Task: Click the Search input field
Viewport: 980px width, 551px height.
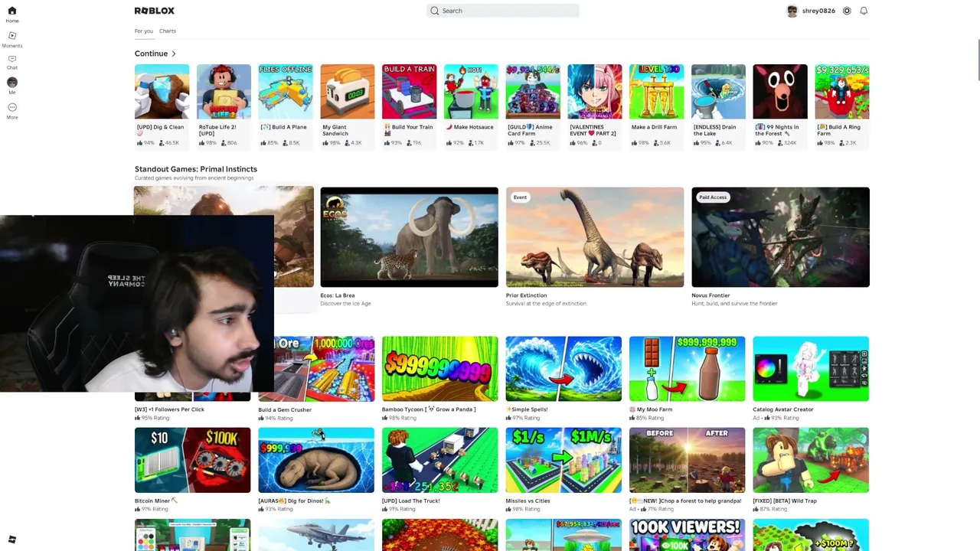Action: [502, 11]
